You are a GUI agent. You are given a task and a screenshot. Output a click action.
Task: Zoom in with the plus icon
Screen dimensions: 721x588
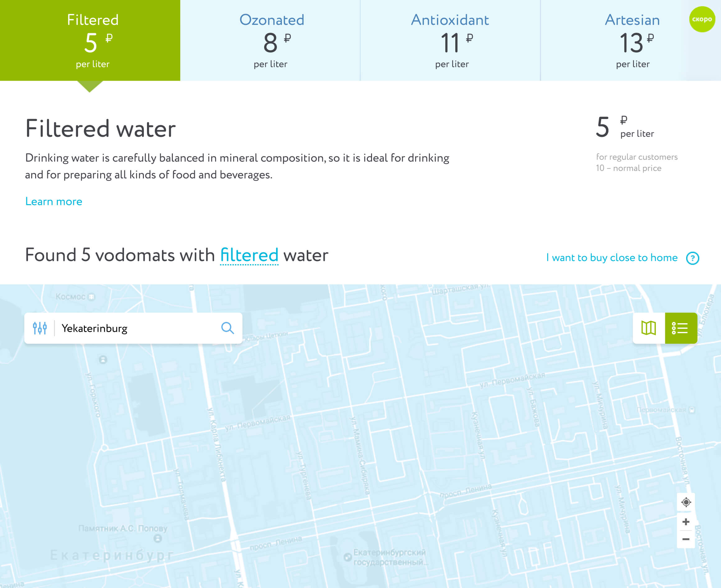click(x=686, y=521)
